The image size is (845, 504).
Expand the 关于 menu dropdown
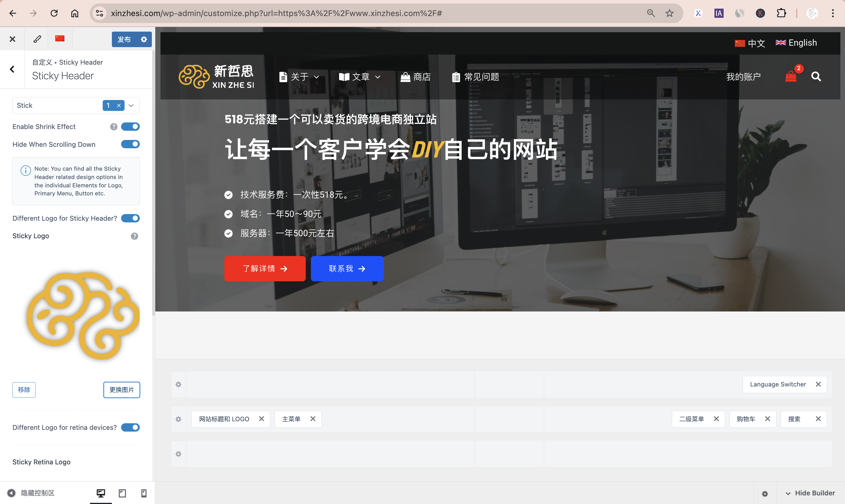click(x=316, y=77)
